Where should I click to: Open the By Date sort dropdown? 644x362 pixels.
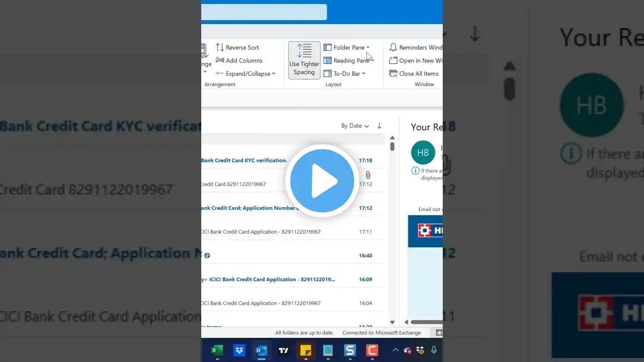tap(355, 126)
